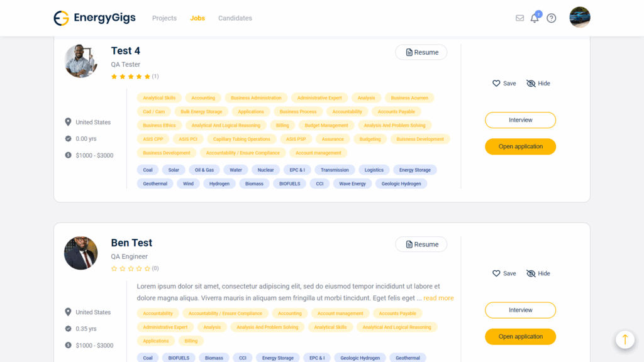
Task: Rate Ben Test with the fifth star
Action: tap(147, 268)
